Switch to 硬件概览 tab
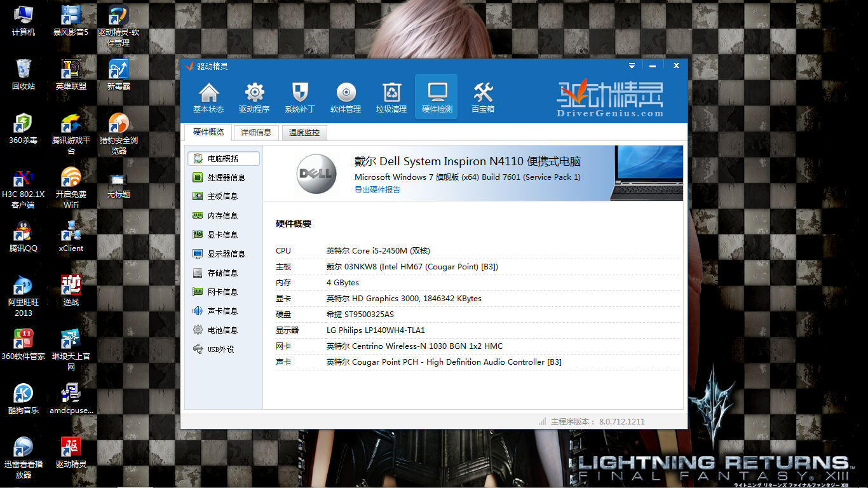Viewport: 868px width, 488px height. click(x=208, y=132)
